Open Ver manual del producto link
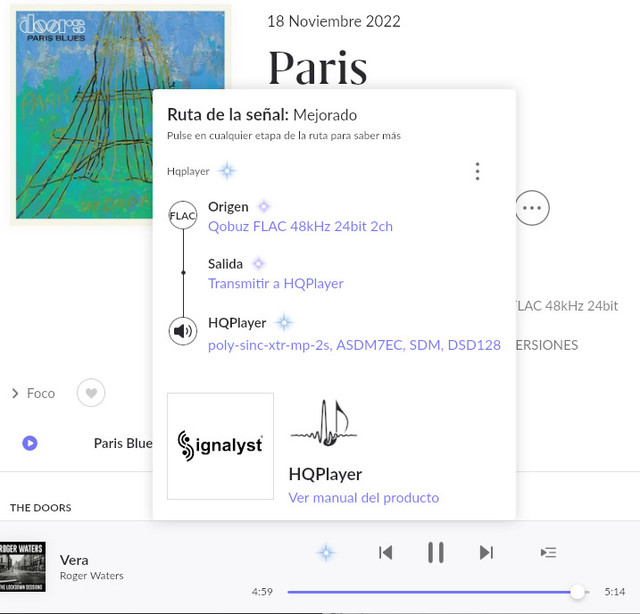Image resolution: width=640 pixels, height=614 pixels. (x=364, y=498)
